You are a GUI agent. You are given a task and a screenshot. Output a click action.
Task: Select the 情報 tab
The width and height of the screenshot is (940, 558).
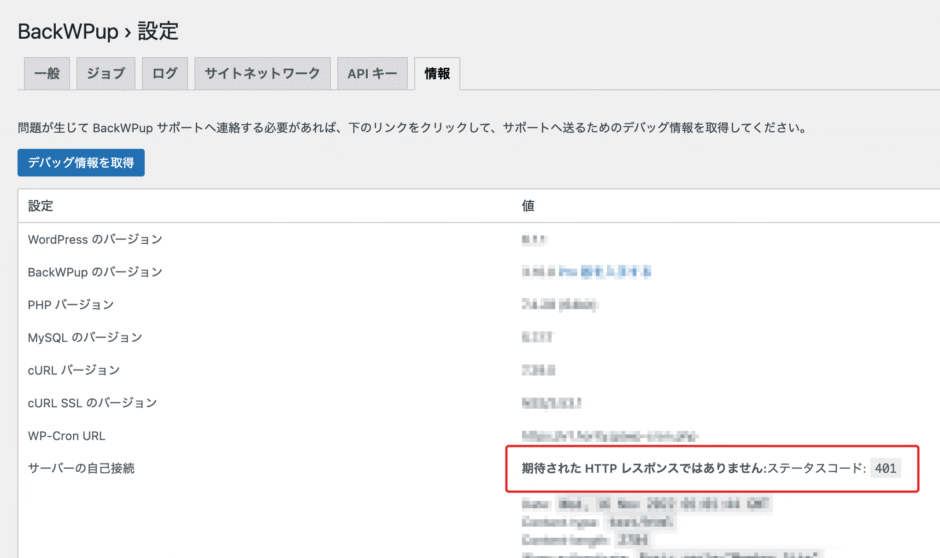point(437,74)
